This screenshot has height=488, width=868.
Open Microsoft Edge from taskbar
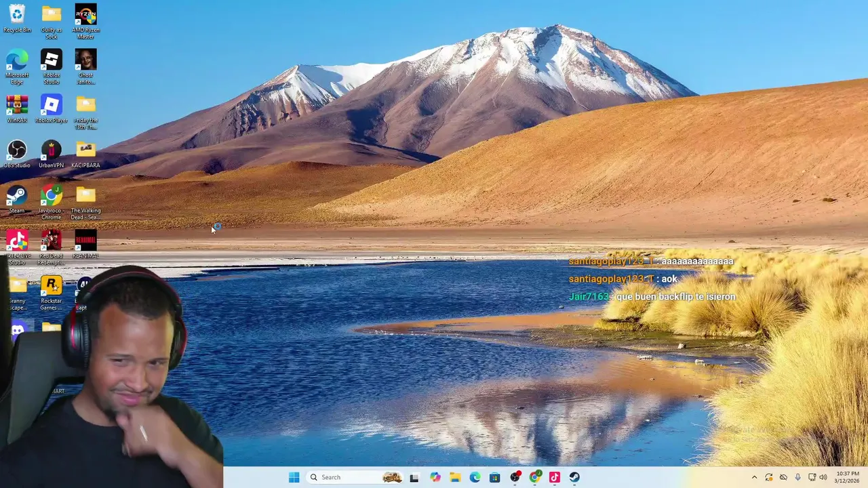pyautogui.click(x=475, y=477)
